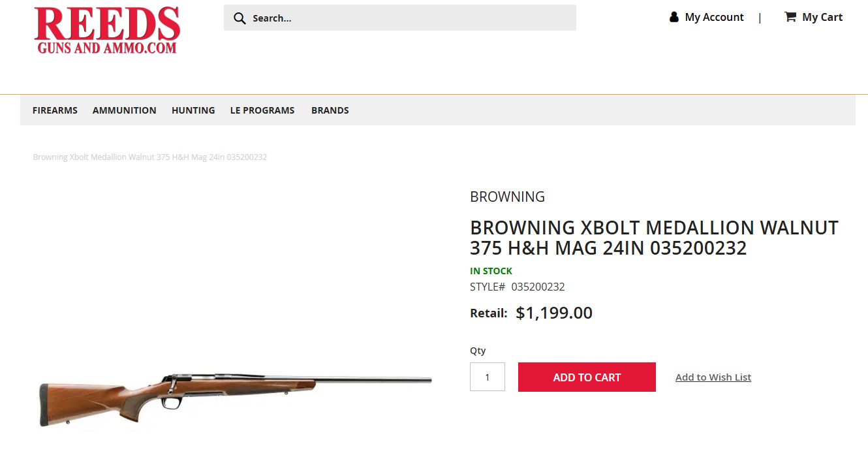
Task: Click Add to Wish List link
Action: click(x=713, y=377)
